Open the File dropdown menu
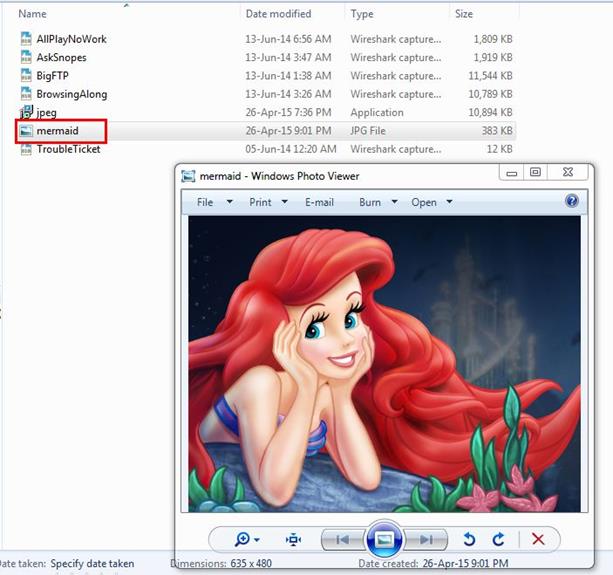The height and width of the screenshot is (575, 613). [x=214, y=202]
